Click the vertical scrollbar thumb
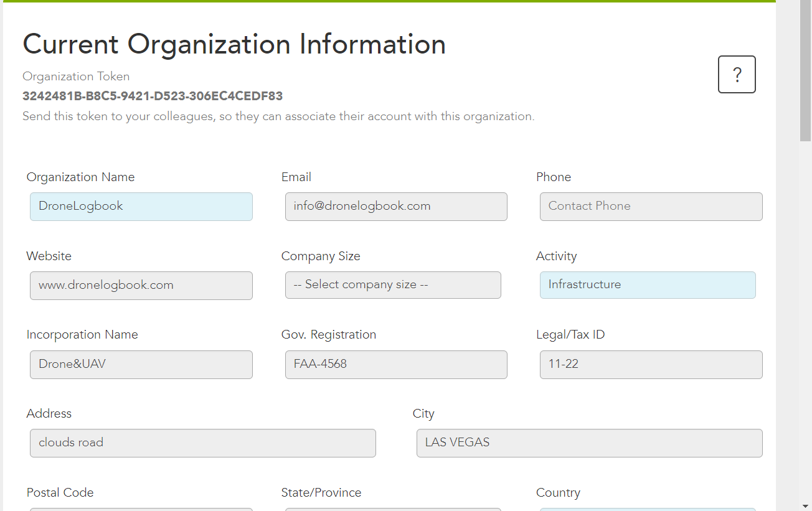This screenshot has width=812, height=511. (x=805, y=71)
